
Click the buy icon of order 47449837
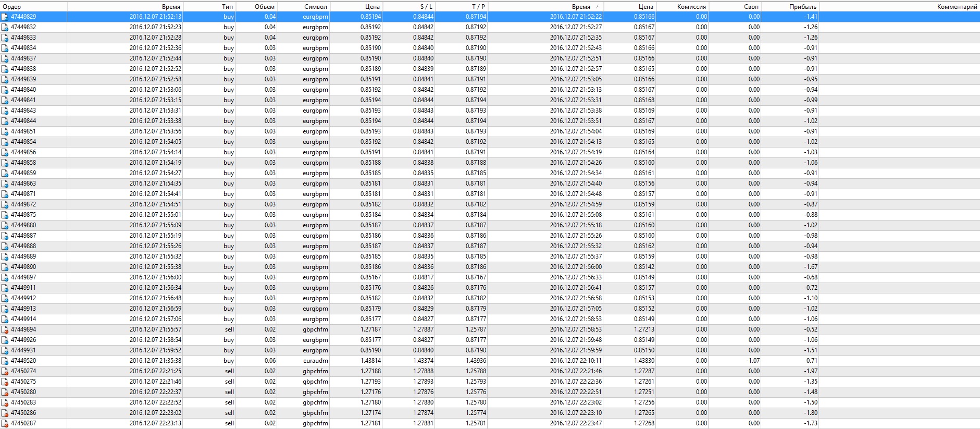5,58
